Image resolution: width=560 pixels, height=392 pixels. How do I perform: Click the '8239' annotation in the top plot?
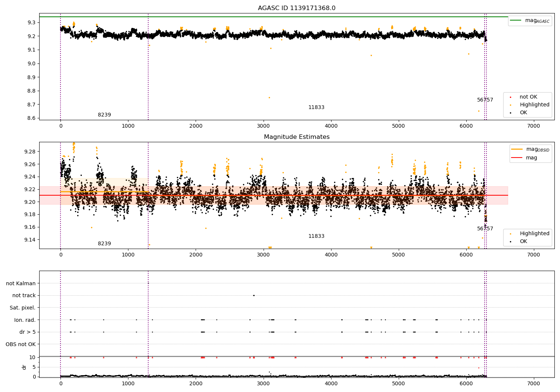104,115
